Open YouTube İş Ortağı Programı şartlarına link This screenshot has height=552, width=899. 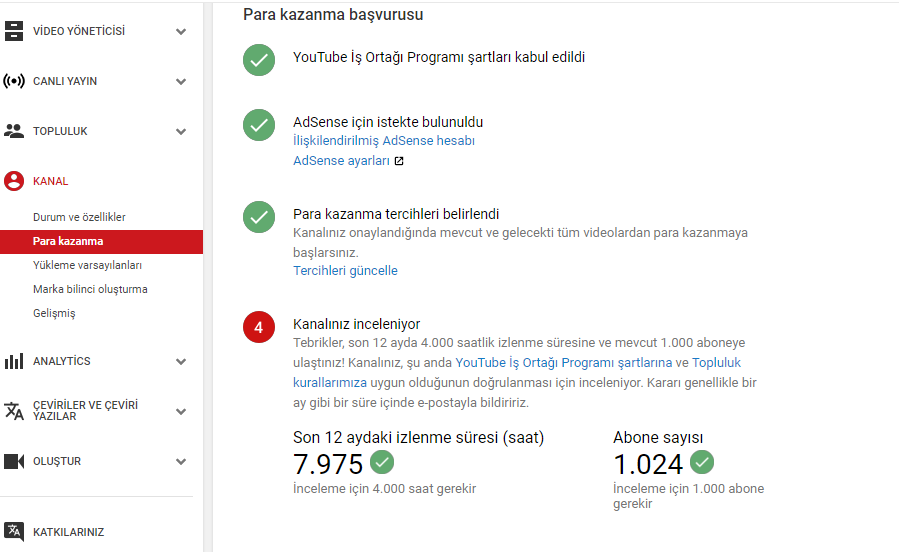(564, 363)
